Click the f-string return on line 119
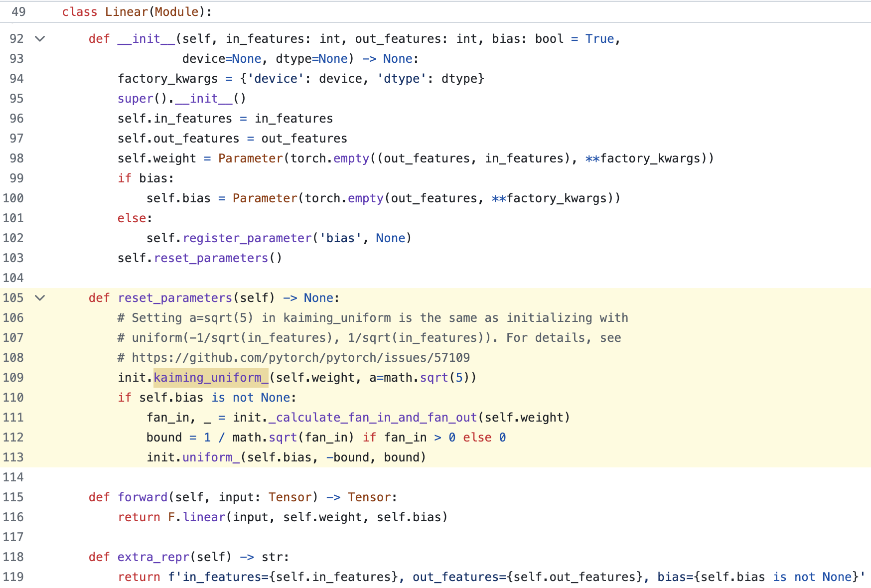The height and width of the screenshot is (588, 871). pyautogui.click(x=491, y=577)
